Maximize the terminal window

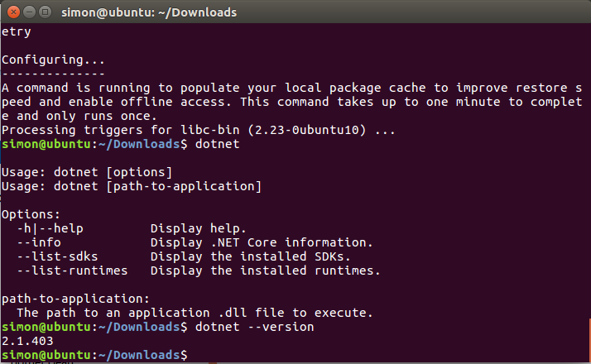(x=46, y=12)
